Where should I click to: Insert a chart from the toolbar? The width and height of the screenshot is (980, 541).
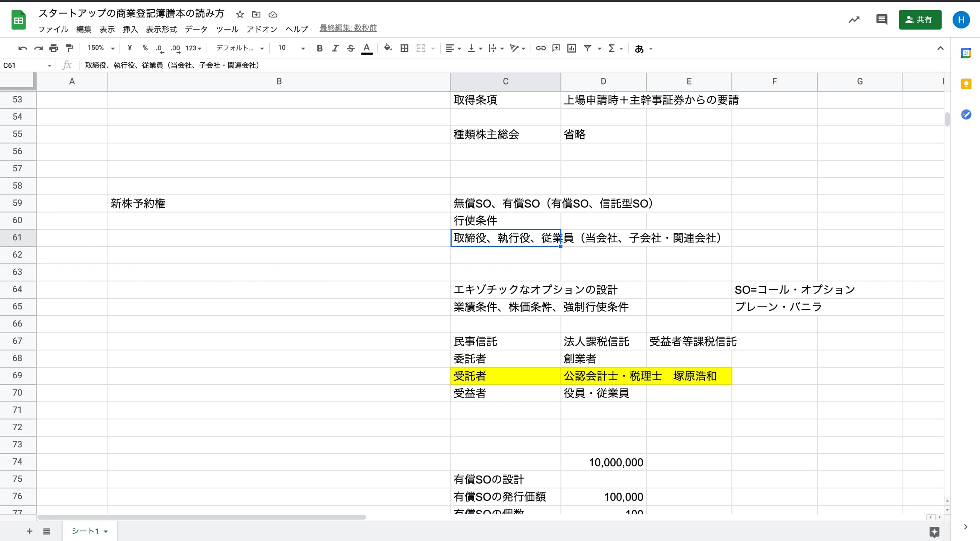[x=571, y=48]
